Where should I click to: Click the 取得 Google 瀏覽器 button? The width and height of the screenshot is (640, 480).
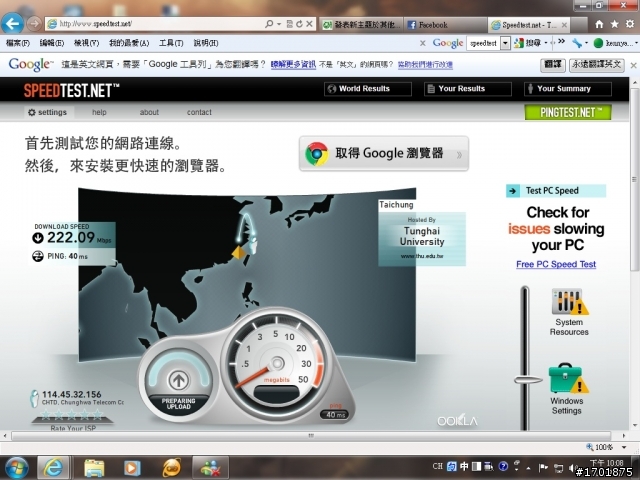point(384,154)
